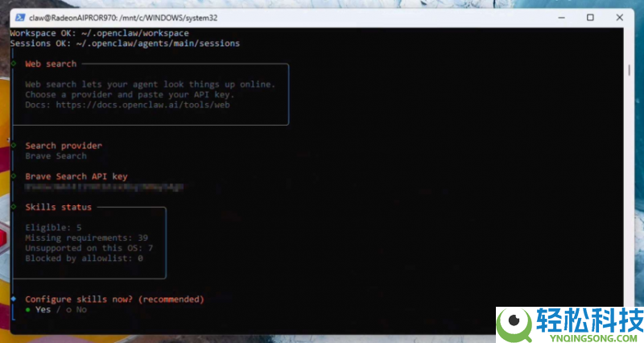644x343 pixels.
Task: Click the green diamond marker beside Skills status
Action: click(x=14, y=207)
